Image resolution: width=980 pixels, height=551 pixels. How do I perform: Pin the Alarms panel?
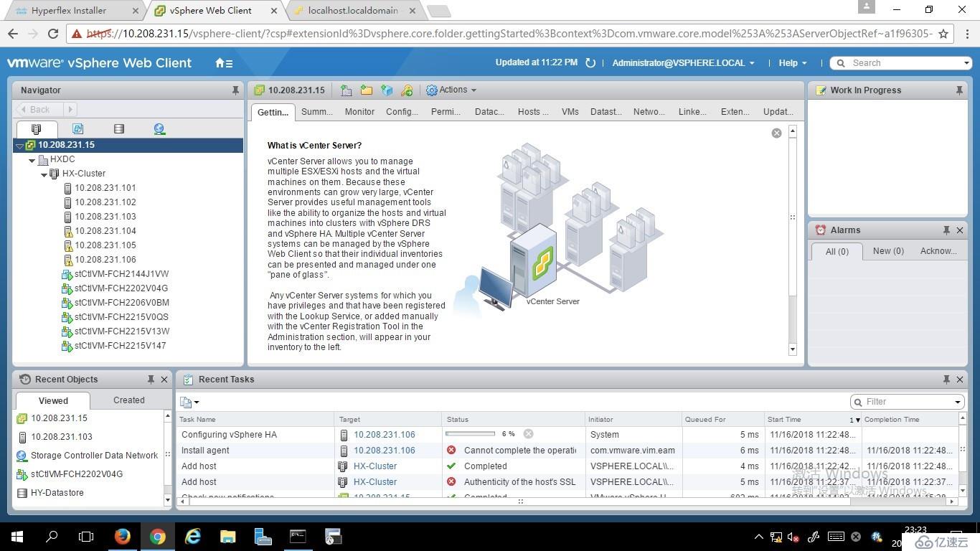coord(946,230)
